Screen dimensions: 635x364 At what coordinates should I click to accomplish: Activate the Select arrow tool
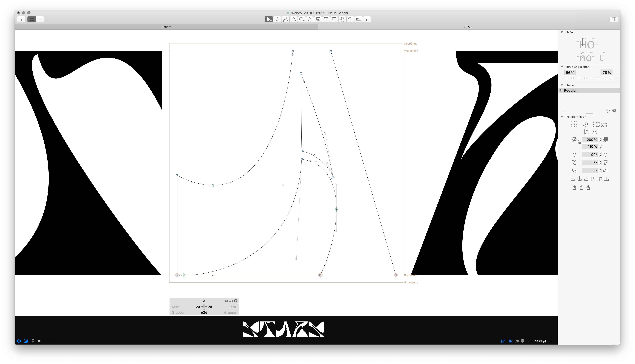268,19
